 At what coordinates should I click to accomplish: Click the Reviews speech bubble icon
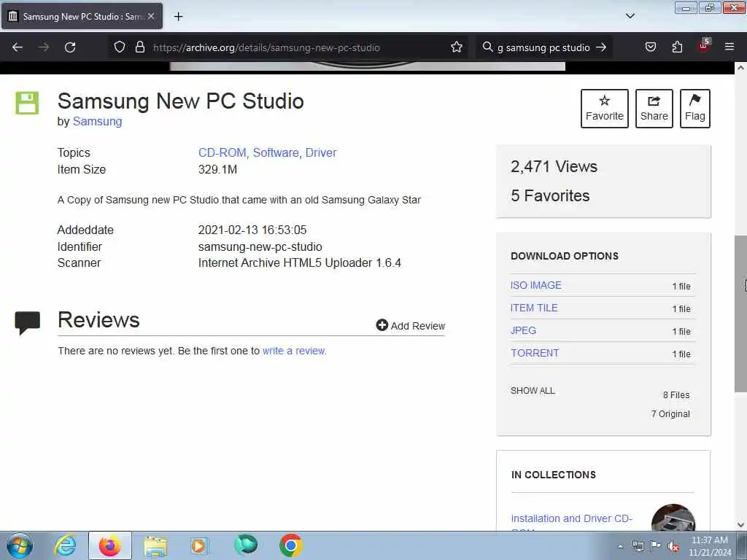coord(28,323)
